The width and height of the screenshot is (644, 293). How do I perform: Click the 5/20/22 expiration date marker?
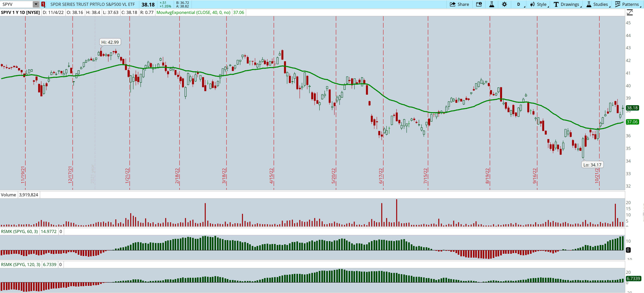click(x=333, y=176)
